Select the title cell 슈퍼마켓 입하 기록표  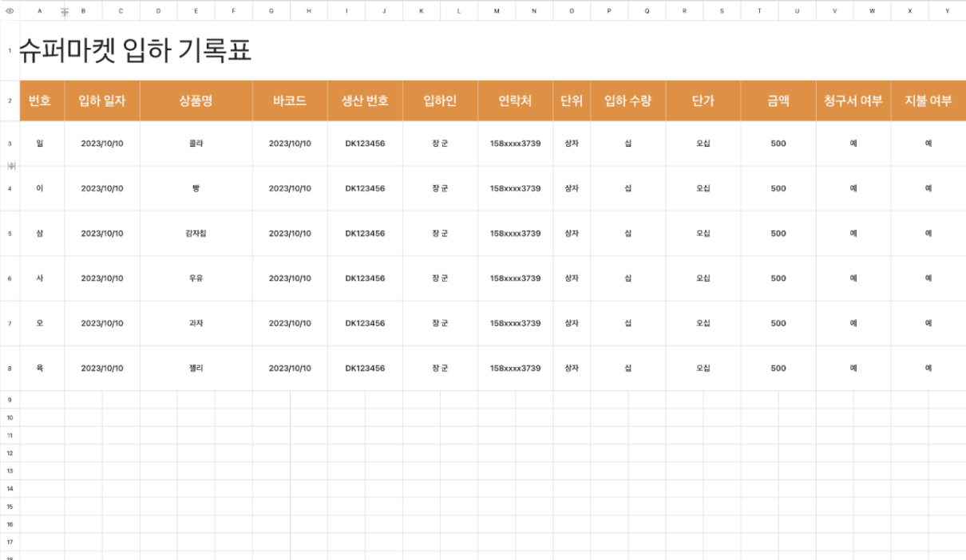(135, 50)
